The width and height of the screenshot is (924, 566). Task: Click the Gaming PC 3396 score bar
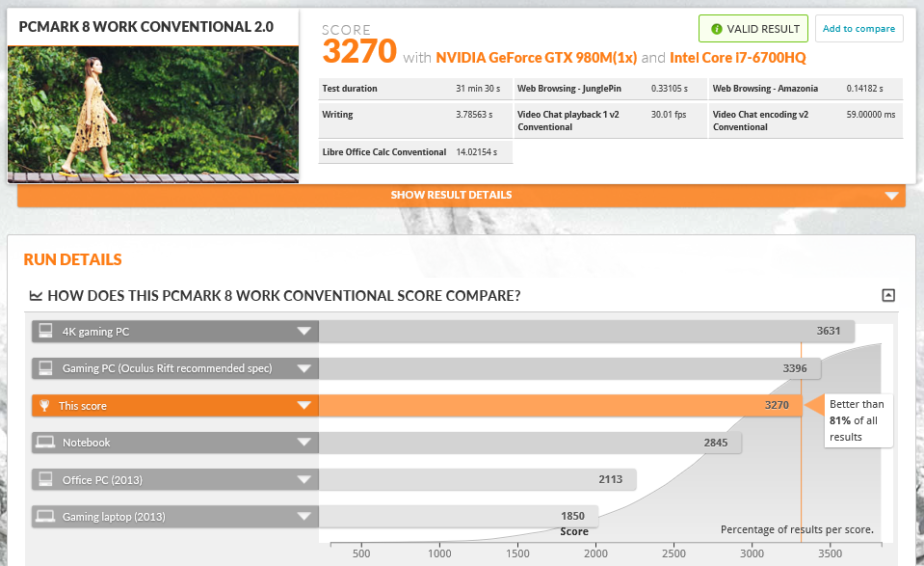[569, 368]
